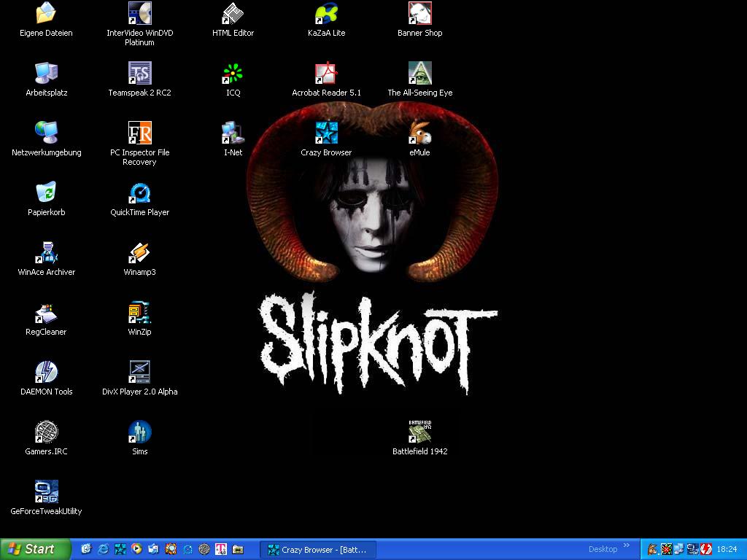
Task: Launch eMule from the desktop
Action: click(x=419, y=133)
